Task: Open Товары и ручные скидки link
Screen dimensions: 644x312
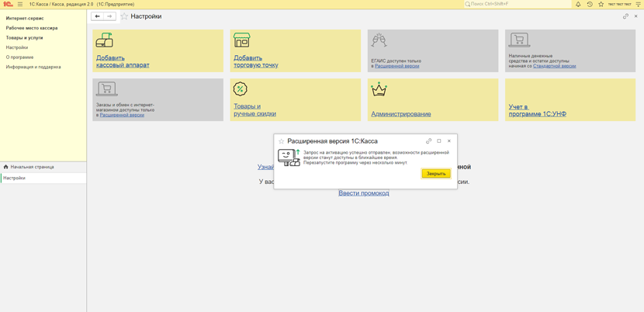Action: click(254, 110)
